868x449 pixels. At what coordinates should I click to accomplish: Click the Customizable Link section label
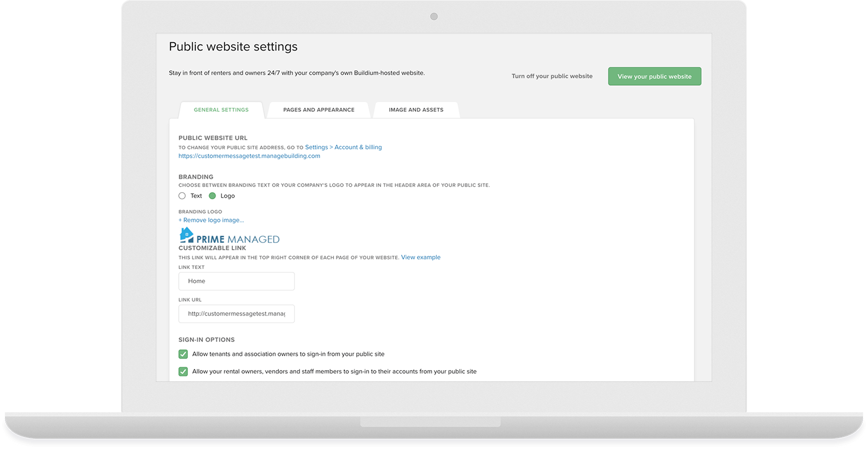[212, 248]
